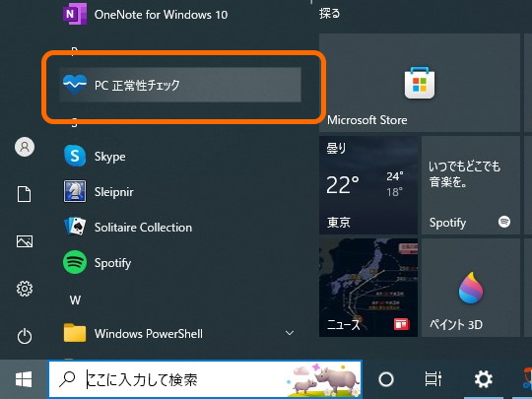The height and width of the screenshot is (399, 532).
Task: Open OneNote for Windows 10 icon
Action: point(75,14)
